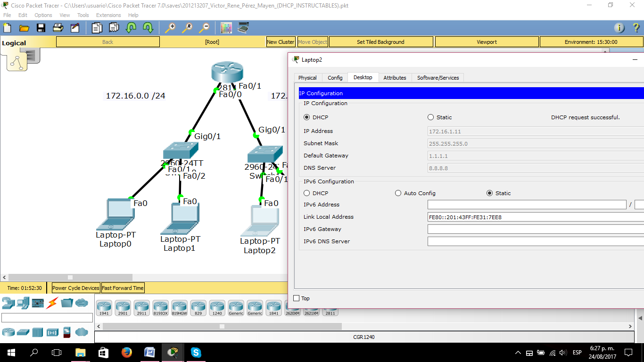Zoom out using the minus magnifier
This screenshot has height=362, width=644.
pos(204,28)
